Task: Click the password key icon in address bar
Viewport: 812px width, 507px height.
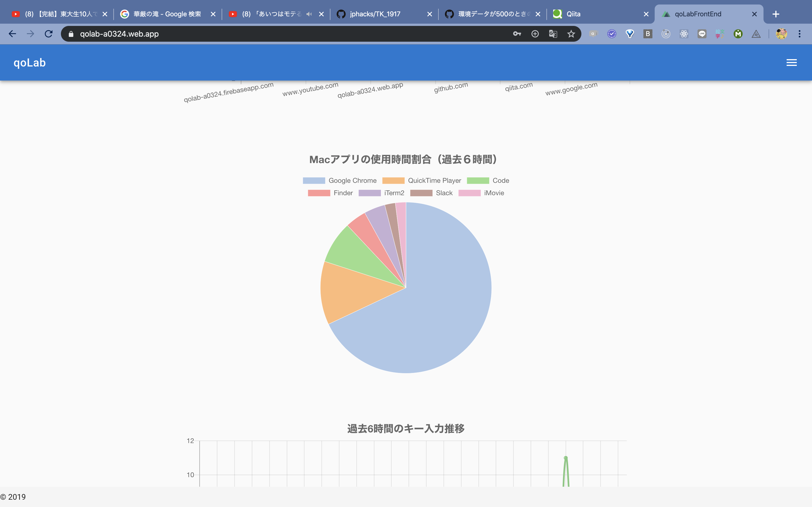Action: [517, 34]
